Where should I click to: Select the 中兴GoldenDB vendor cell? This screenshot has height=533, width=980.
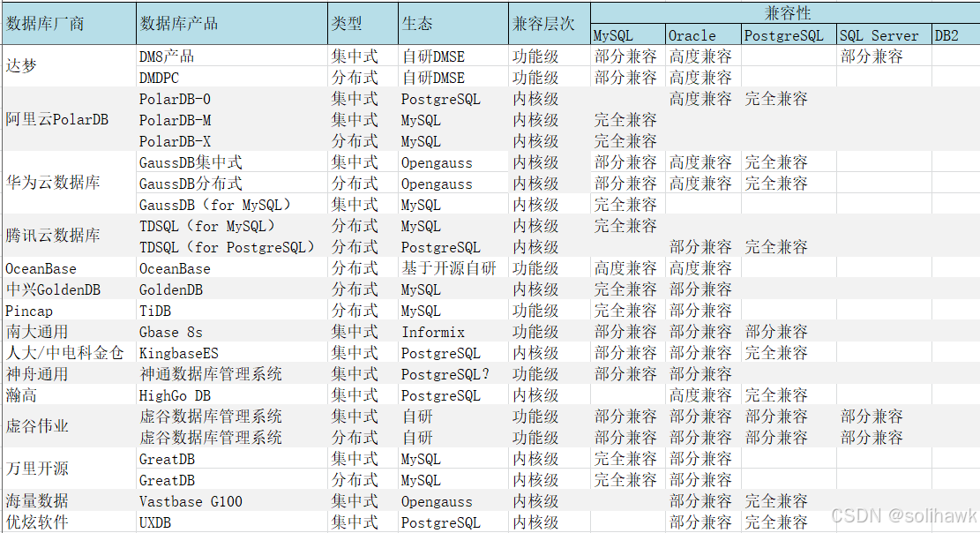[x=69, y=289]
